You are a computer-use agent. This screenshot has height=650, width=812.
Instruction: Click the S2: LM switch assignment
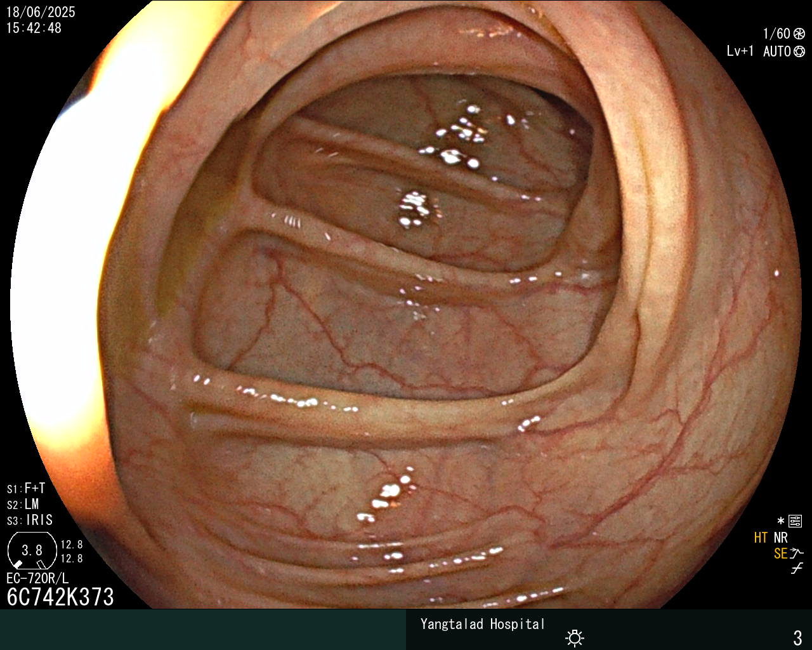click(x=23, y=505)
